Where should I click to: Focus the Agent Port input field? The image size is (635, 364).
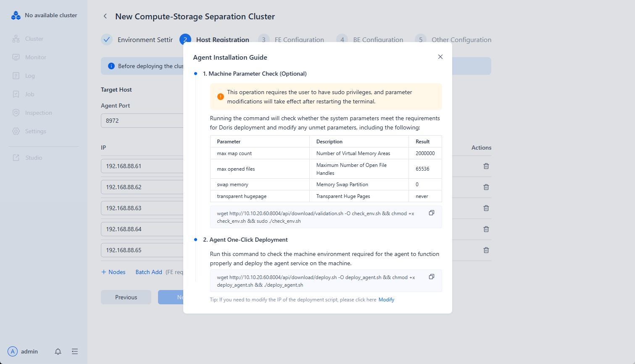click(142, 121)
